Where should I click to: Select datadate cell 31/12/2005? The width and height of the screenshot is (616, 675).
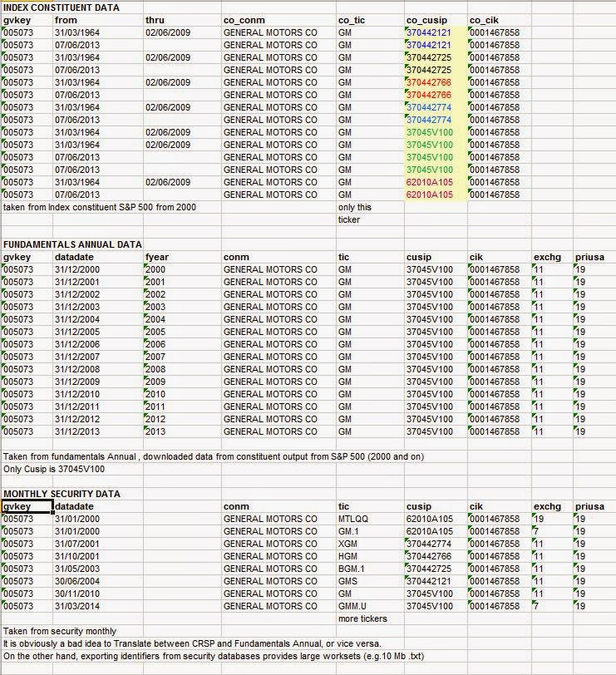(x=98, y=332)
